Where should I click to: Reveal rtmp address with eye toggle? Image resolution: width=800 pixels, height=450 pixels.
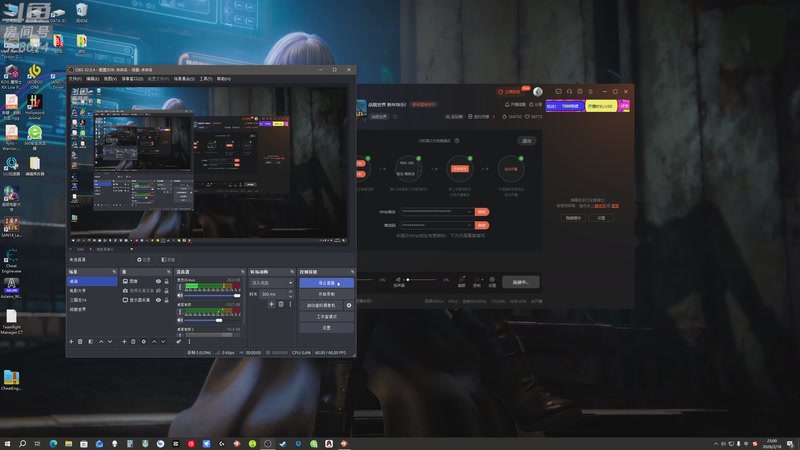469,211
